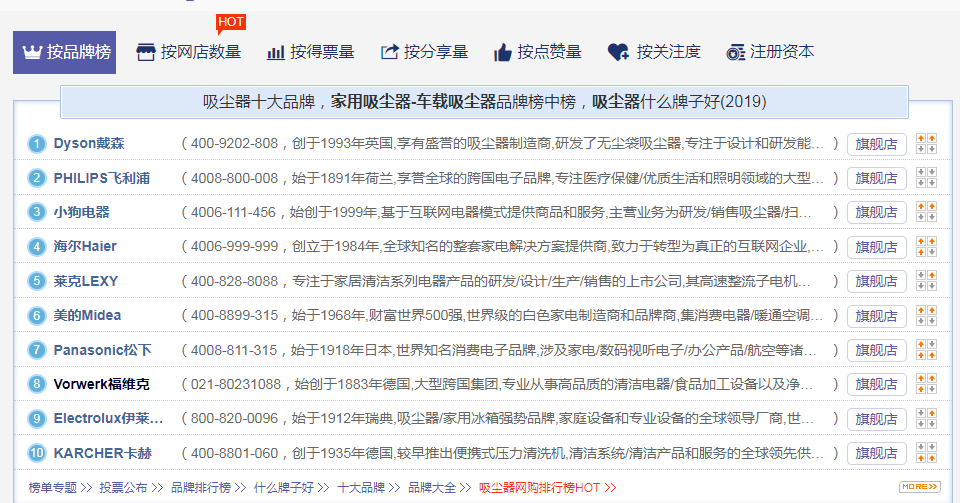This screenshot has width=960, height=503.
Task: Open the 品牌排行榜 >> footer link
Action: 209,488
